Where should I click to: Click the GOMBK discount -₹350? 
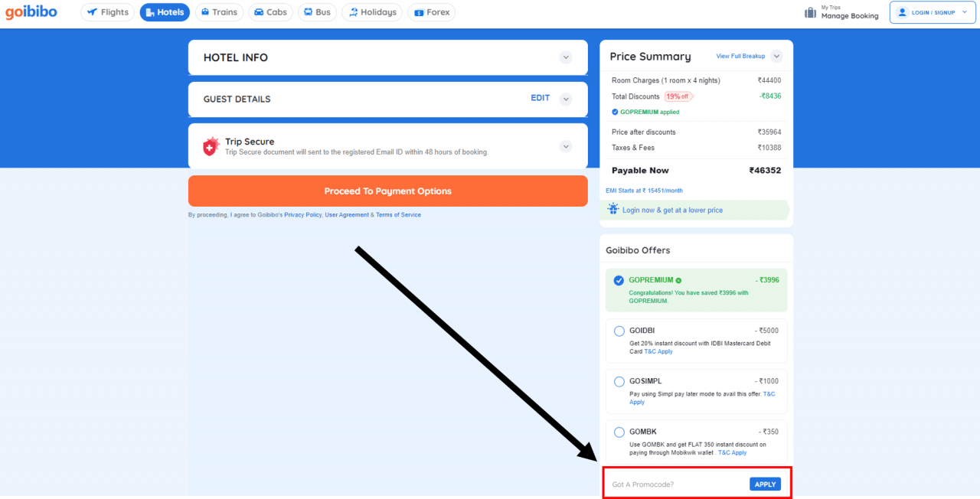pos(769,432)
